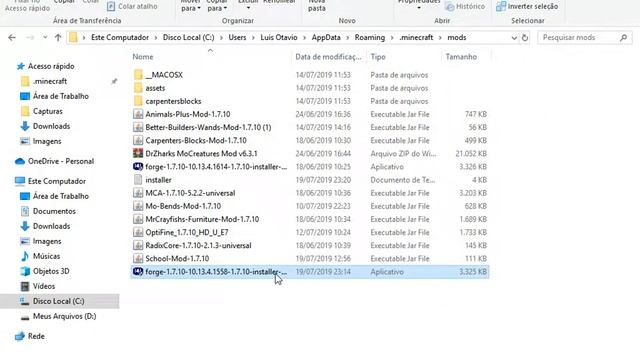This screenshot has height=360, width=640.
Task: Open Copiar para dropdown in ribbon
Action: [x=217, y=5]
